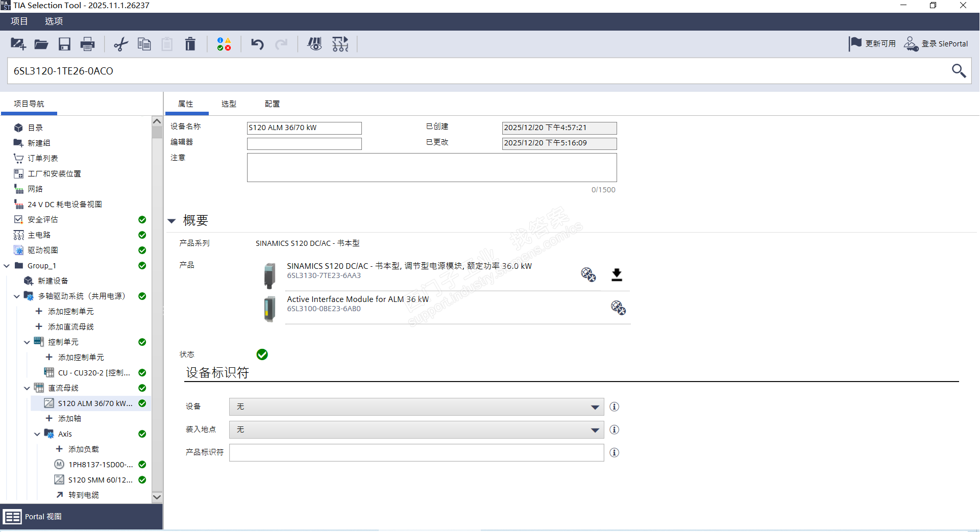This screenshot has width=980, height=532.
Task: Select 安全评估 in the project tree
Action: 43,220
